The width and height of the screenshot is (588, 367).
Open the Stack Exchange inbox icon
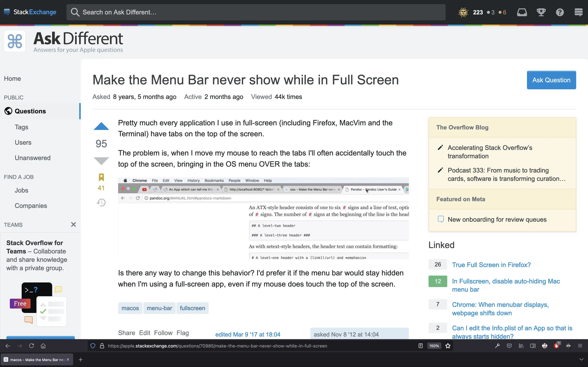click(522, 12)
